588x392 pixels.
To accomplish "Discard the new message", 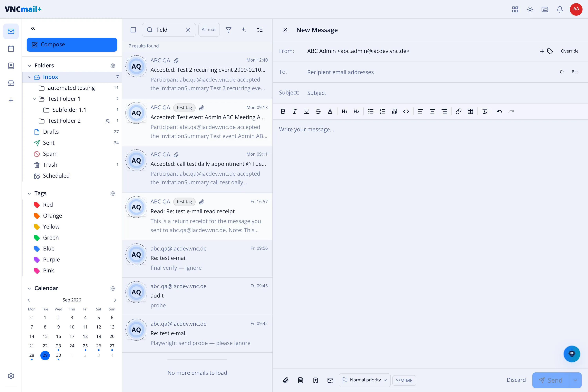I will 516,380.
